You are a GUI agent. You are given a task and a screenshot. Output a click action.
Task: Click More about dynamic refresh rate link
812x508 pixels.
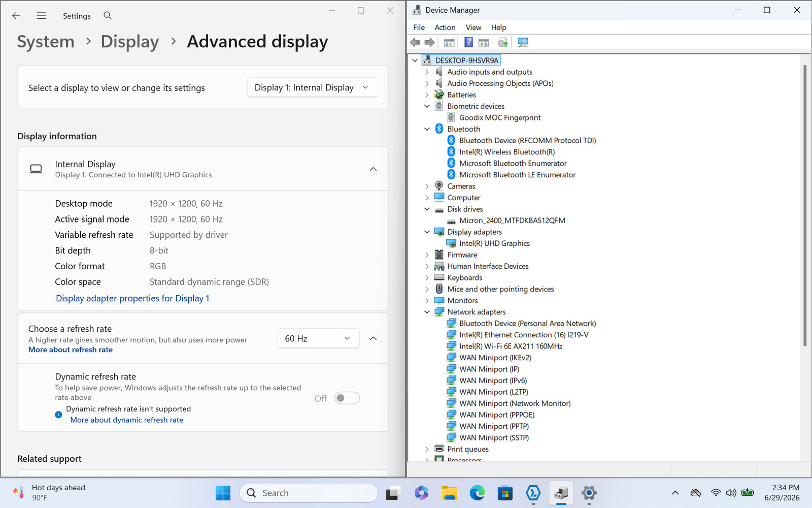[127, 420]
